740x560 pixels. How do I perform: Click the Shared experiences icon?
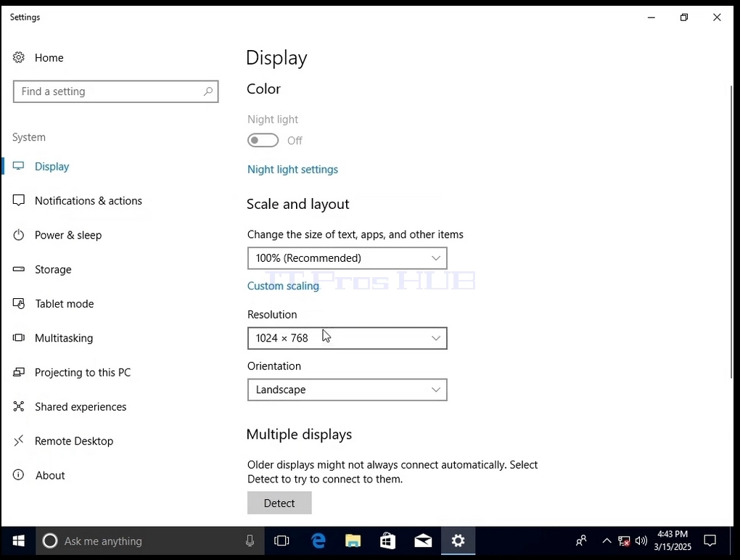tap(18, 406)
